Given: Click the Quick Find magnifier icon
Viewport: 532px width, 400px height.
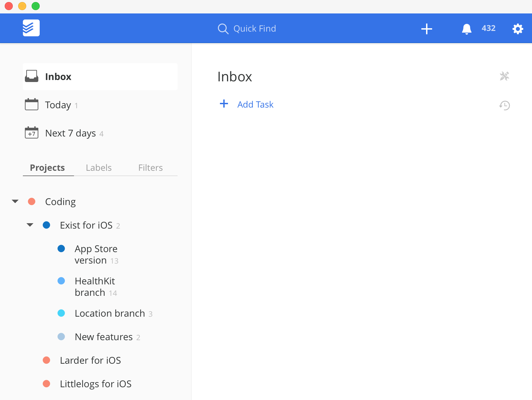Looking at the screenshot, I should tap(223, 29).
